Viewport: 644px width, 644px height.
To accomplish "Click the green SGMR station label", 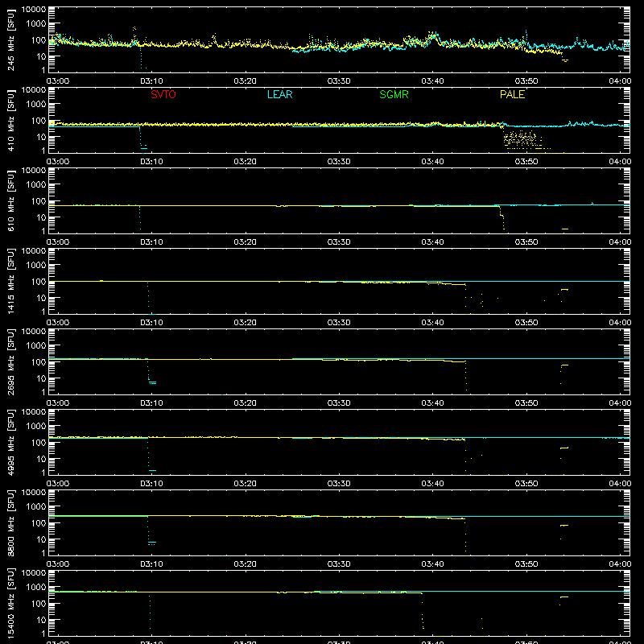I will pyautogui.click(x=394, y=94).
